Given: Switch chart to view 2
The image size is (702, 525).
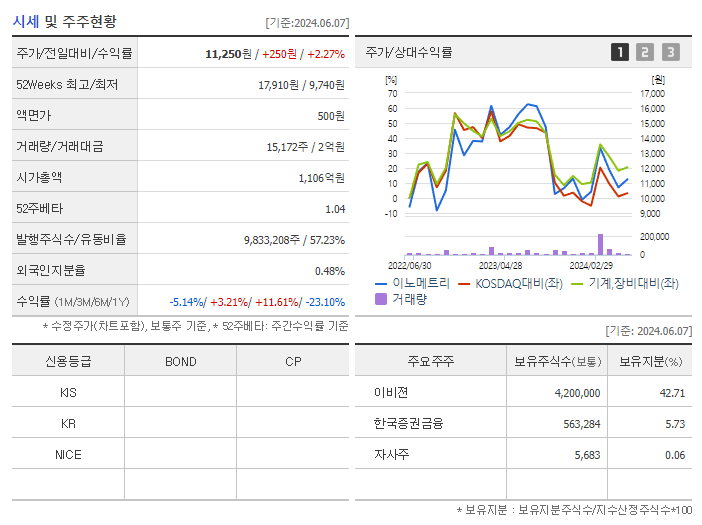Looking at the screenshot, I should (645, 52).
